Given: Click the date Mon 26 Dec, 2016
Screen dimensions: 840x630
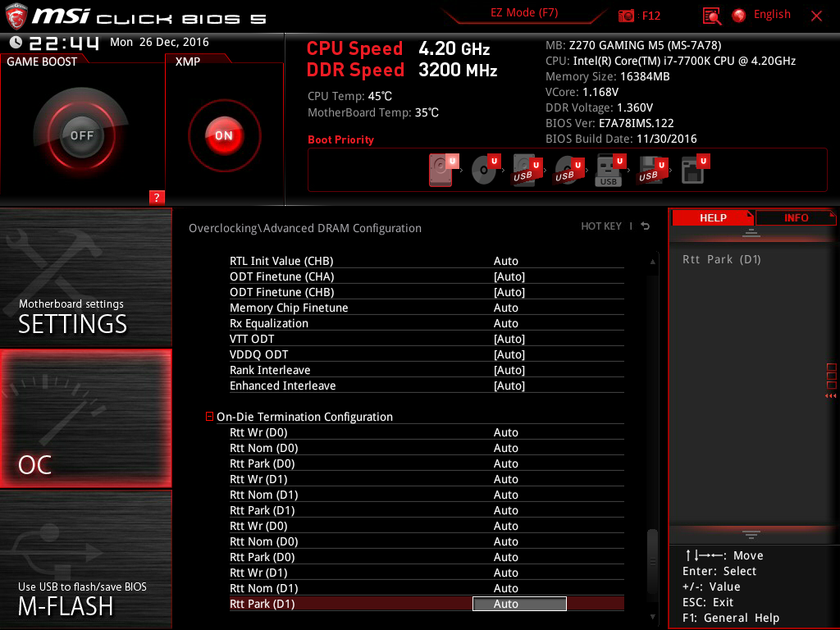Looking at the screenshot, I should (159, 42).
